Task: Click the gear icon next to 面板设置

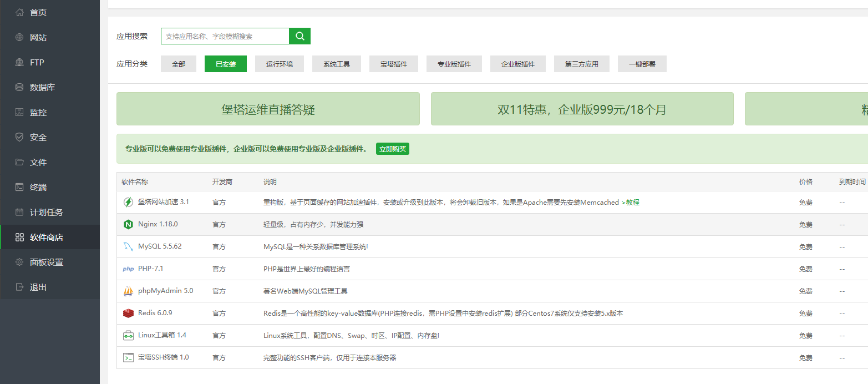Action: tap(19, 262)
